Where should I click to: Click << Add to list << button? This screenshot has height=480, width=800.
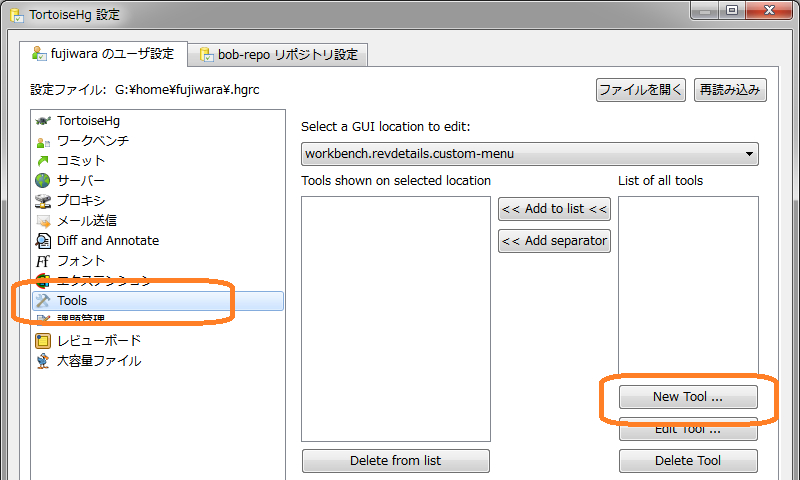coord(554,209)
